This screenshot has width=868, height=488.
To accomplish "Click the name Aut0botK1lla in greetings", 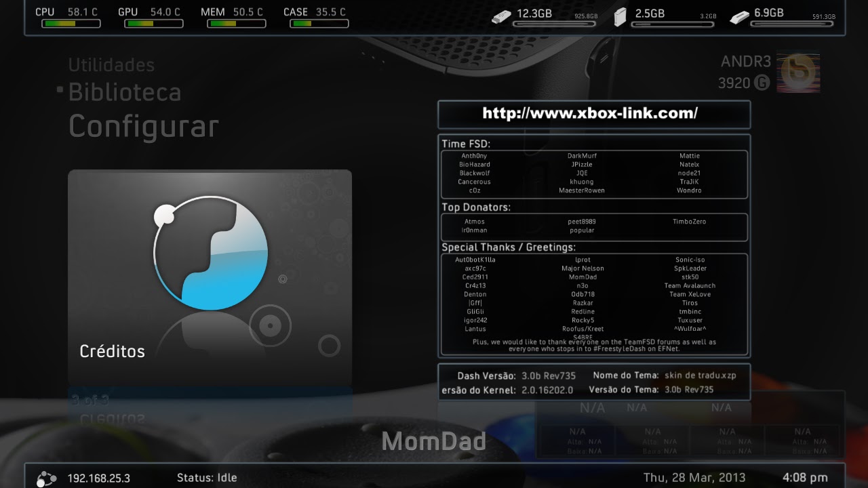I will [475, 260].
